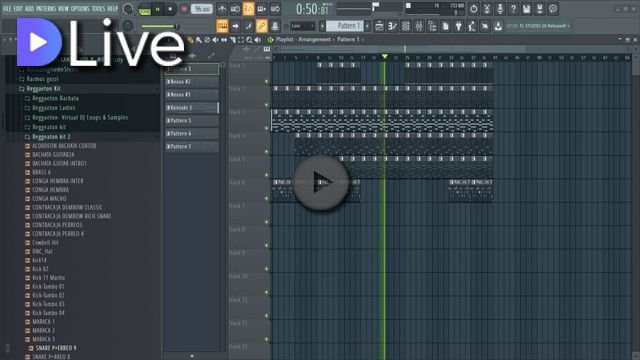Viewport: 640px width, 360px height.
Task: Click the save project floppy icon
Action: [x=527, y=9]
